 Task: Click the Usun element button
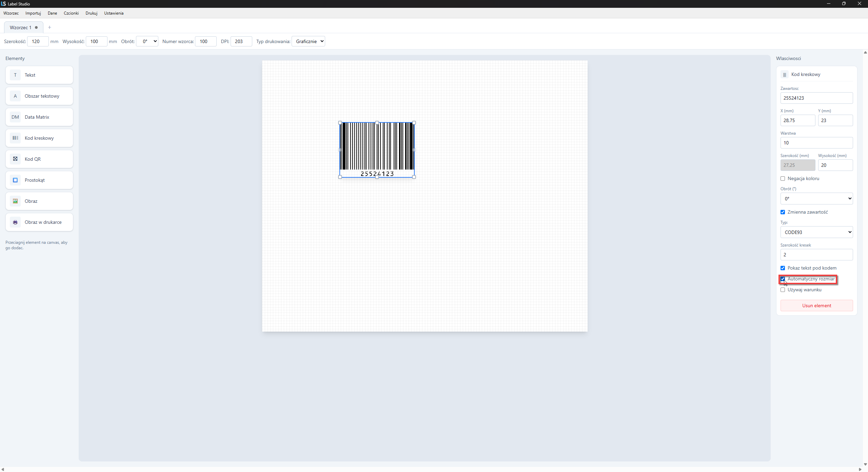pos(816,306)
